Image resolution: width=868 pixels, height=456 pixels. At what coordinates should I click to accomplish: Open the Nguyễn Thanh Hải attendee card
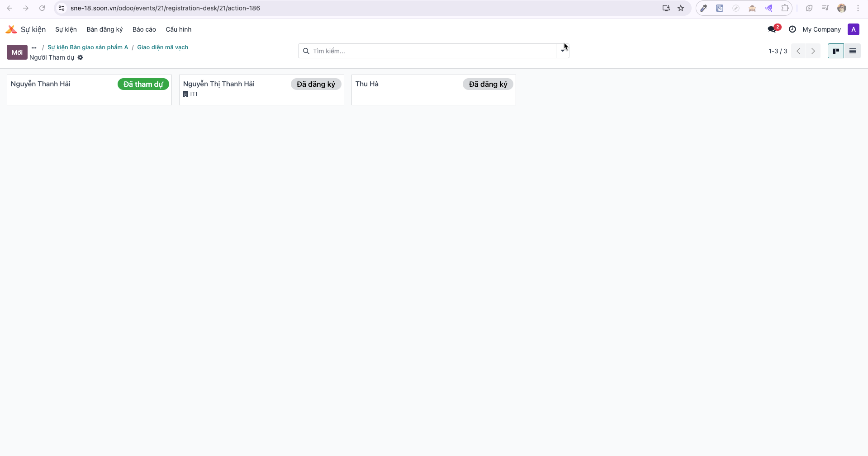click(89, 90)
